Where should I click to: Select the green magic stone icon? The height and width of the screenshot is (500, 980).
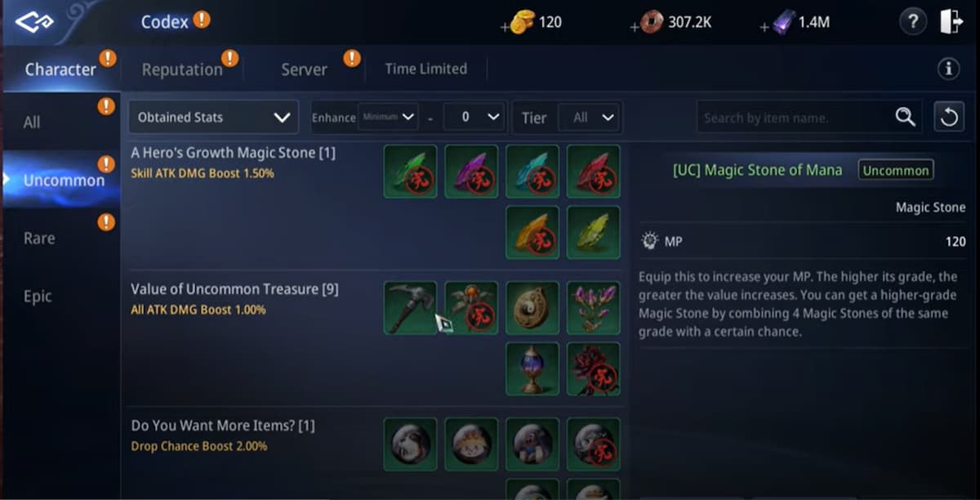[410, 172]
